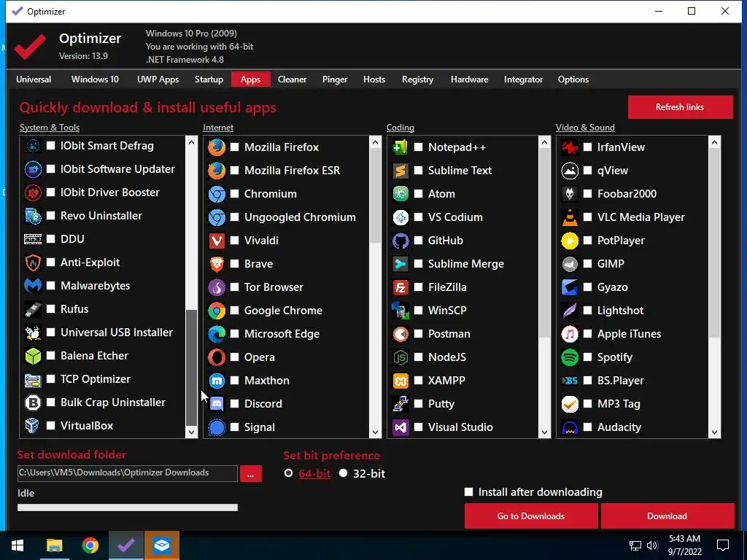Click System & Tools list scroll-up arrow
This screenshot has width=747, height=560.
[x=192, y=142]
